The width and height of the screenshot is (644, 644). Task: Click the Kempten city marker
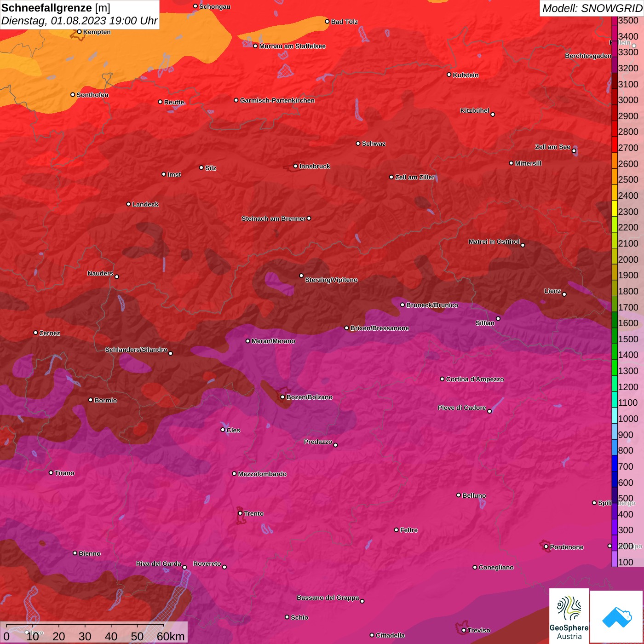[79, 32]
